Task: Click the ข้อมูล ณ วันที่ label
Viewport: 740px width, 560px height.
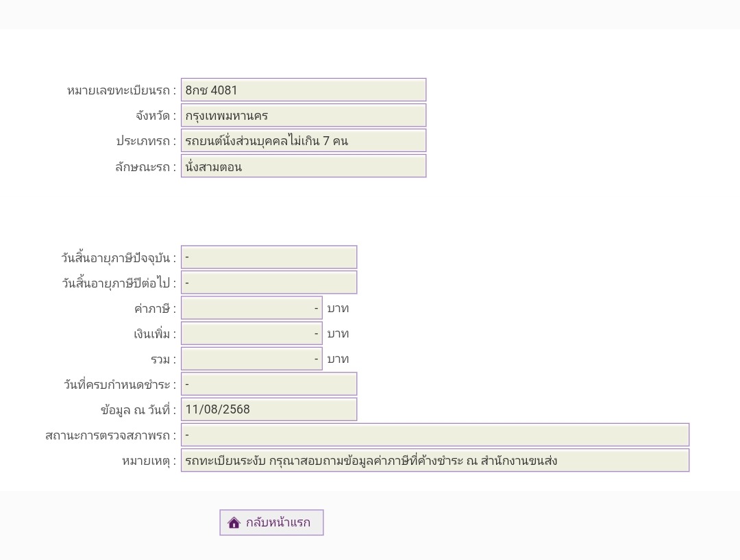Action: (138, 410)
